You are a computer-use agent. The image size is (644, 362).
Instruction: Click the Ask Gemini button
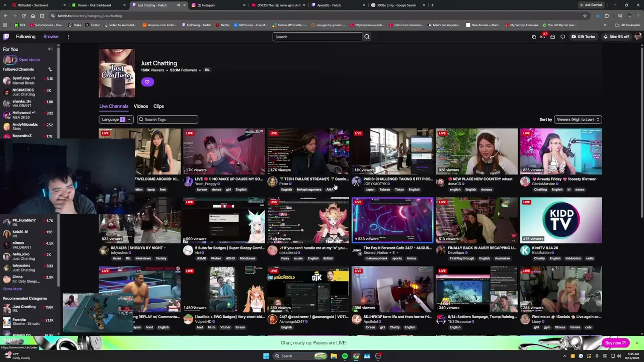591,5
